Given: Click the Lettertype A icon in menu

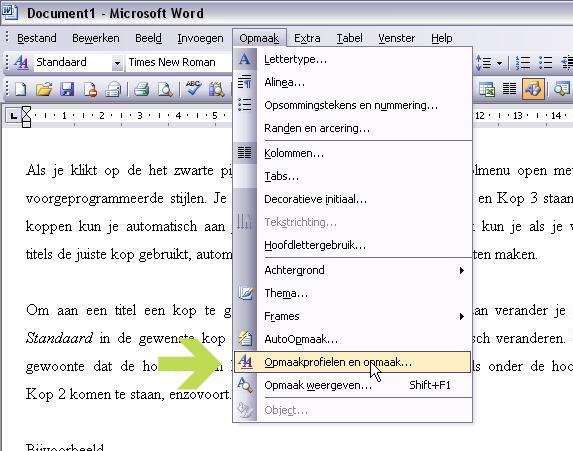Looking at the screenshot, I should [244, 59].
